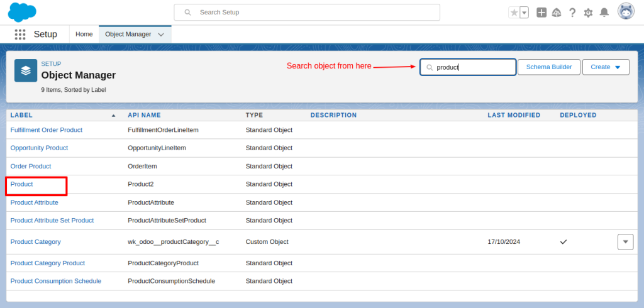Open Product Attribute Set Product object
This screenshot has height=308, width=644.
tap(52, 221)
